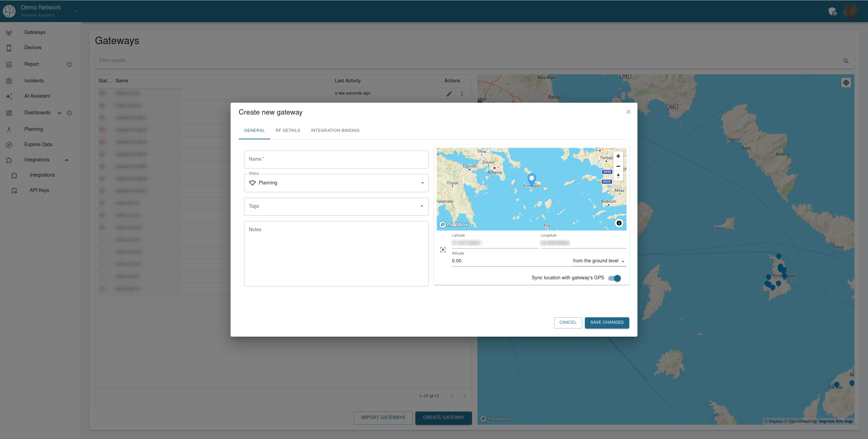Reset map bearing with compass icon

click(618, 176)
